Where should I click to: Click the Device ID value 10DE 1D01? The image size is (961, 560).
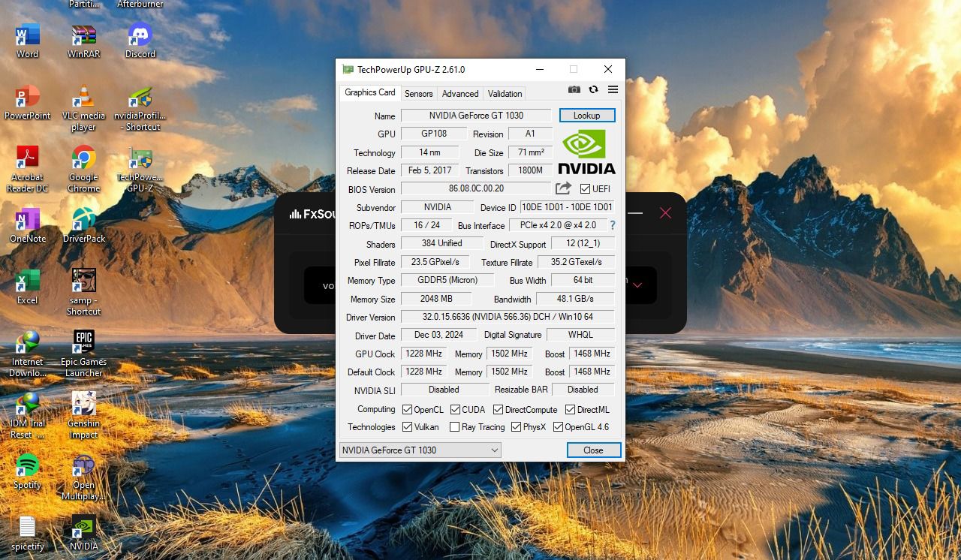(567, 207)
